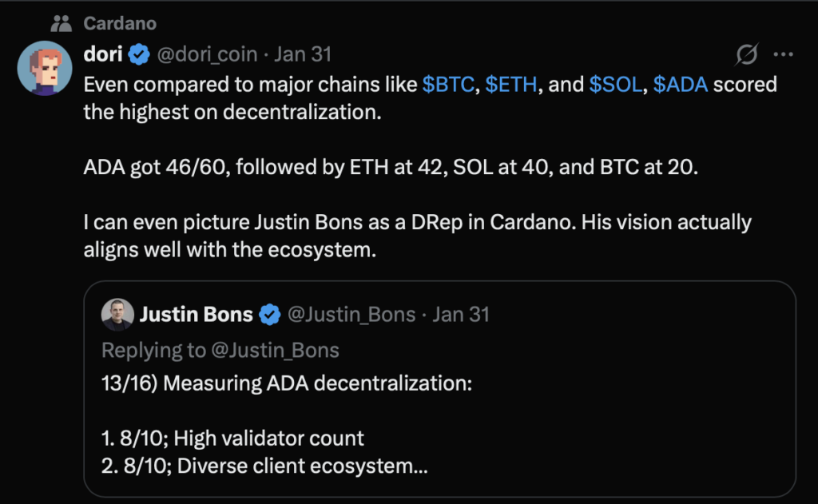Click the $BTC cashtag link
The height and width of the screenshot is (504, 818).
tap(449, 85)
